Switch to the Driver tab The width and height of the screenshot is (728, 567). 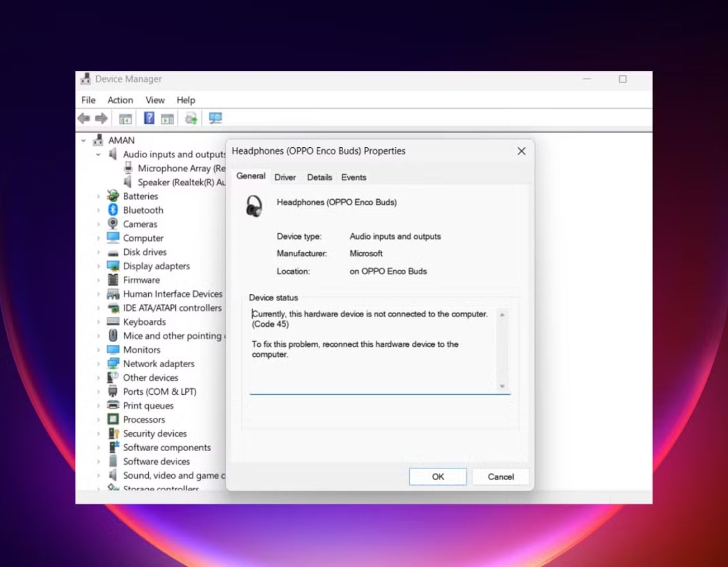click(x=285, y=177)
